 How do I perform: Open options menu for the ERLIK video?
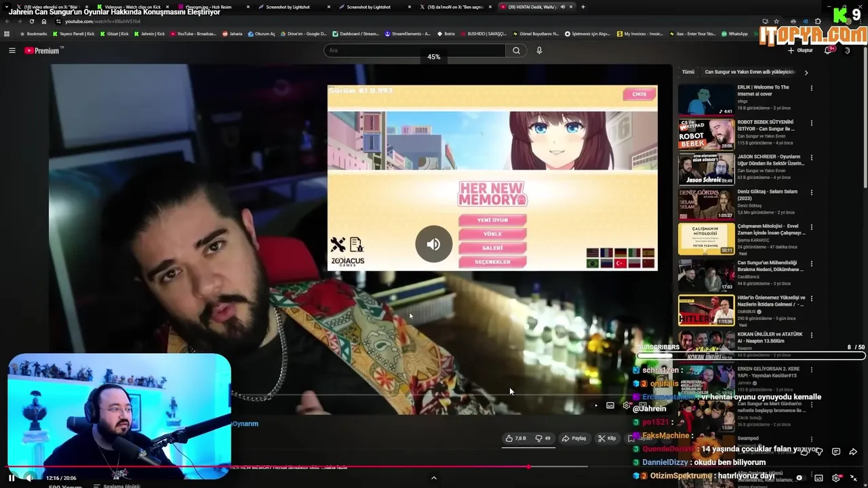(x=811, y=88)
